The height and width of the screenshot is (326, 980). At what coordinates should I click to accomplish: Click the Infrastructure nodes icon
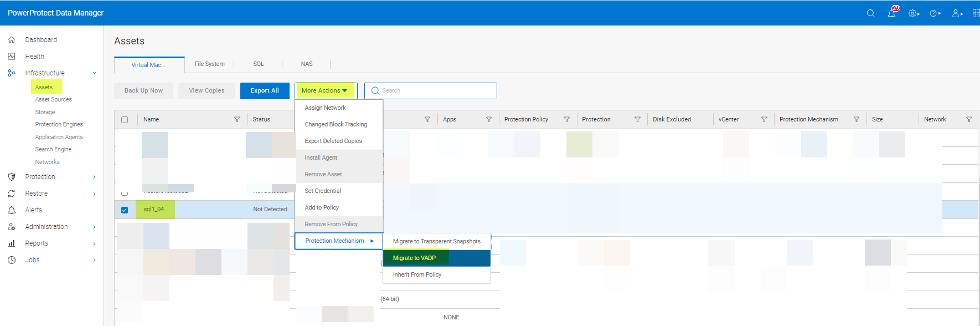pos(12,73)
